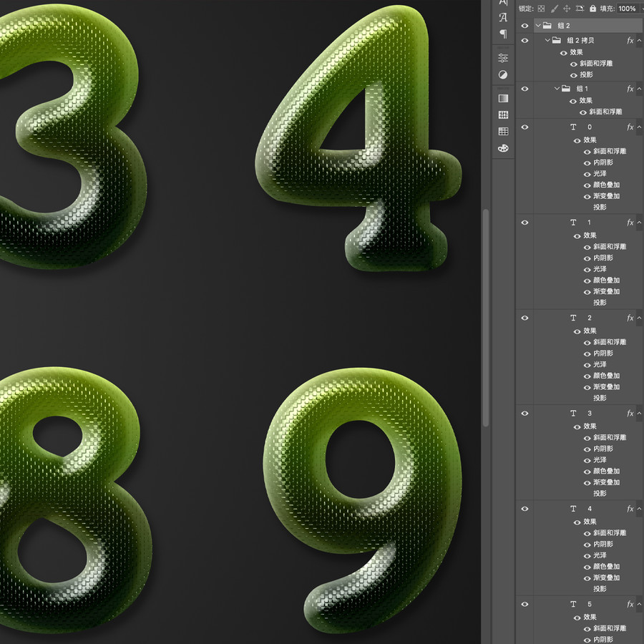Viewport: 644px width, 644px height.
Task: Click the lock all padlock icon
Action: [592, 8]
